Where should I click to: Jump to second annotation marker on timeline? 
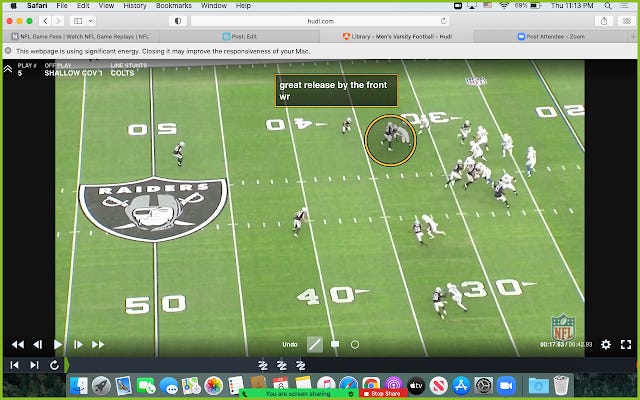pyautogui.click(x=282, y=365)
